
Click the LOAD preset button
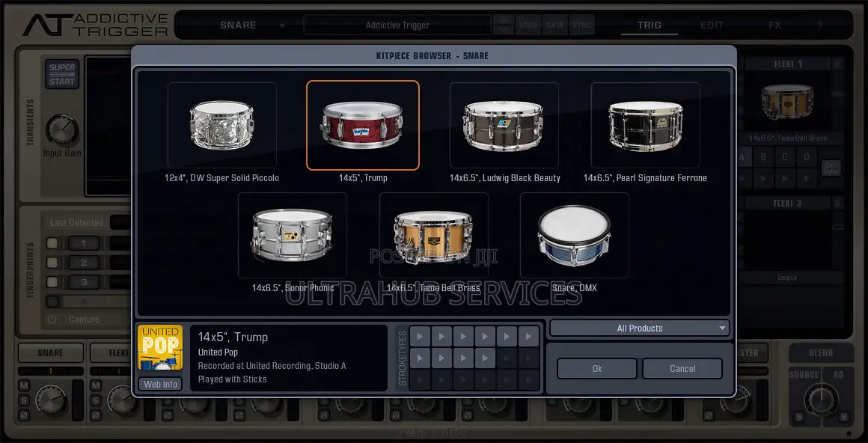tap(528, 25)
